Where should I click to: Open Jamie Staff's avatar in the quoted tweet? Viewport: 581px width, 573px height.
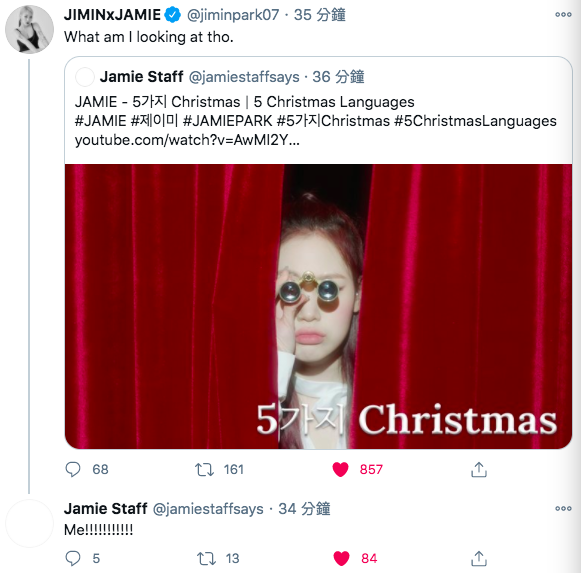85,77
